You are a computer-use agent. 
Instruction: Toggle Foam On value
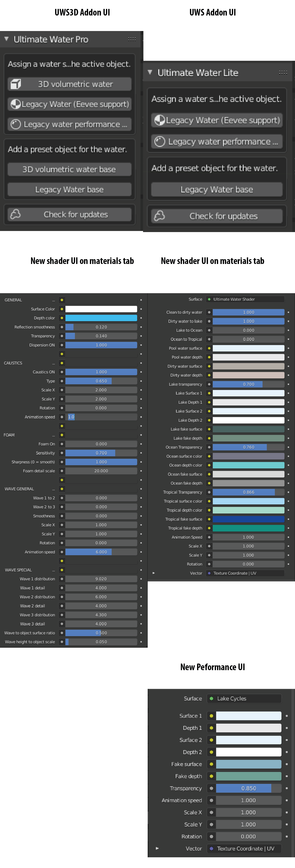click(x=101, y=444)
